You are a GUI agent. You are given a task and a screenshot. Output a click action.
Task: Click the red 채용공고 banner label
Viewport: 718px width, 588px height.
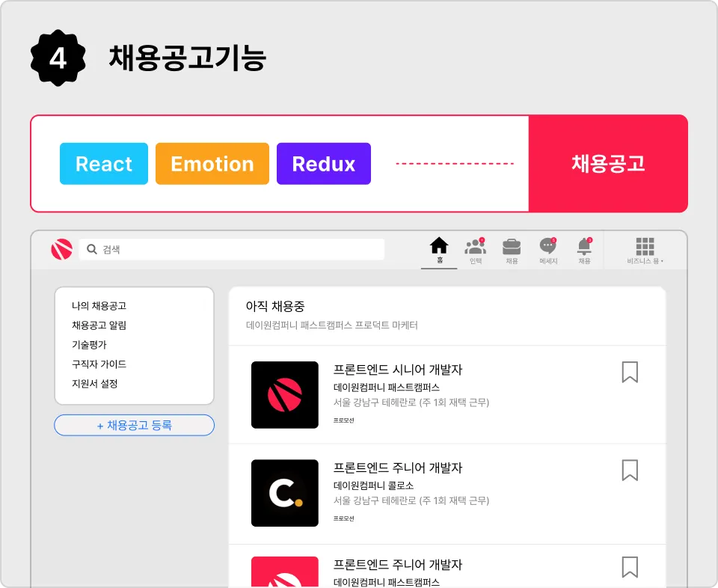(x=608, y=164)
